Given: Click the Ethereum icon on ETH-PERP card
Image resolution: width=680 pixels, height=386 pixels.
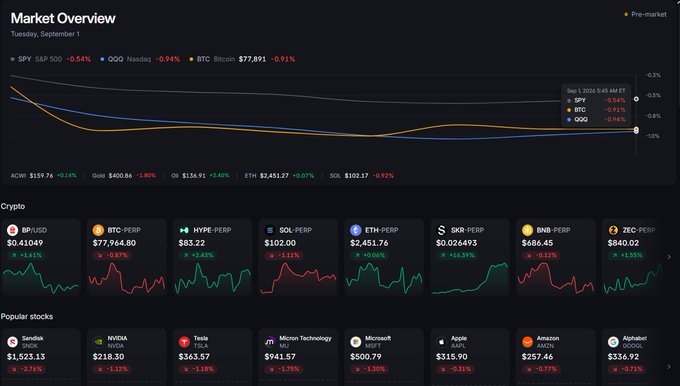Looking at the screenshot, I should (x=356, y=230).
